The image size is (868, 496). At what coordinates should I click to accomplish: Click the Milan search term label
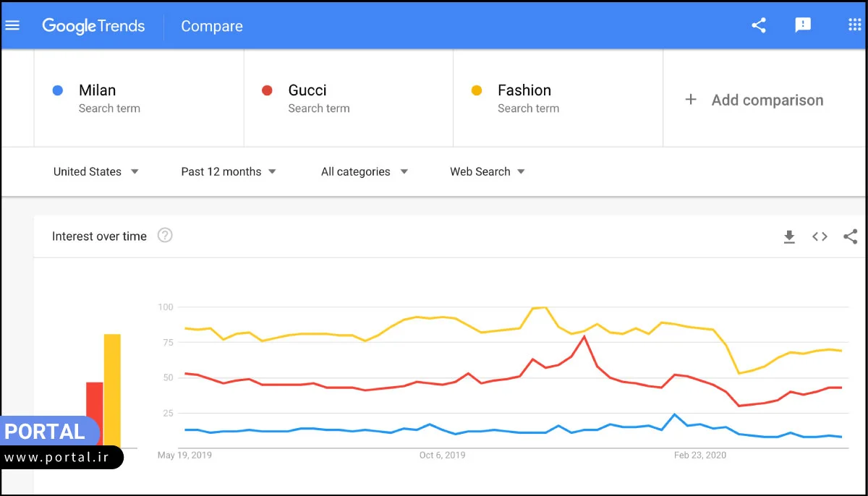pos(97,90)
